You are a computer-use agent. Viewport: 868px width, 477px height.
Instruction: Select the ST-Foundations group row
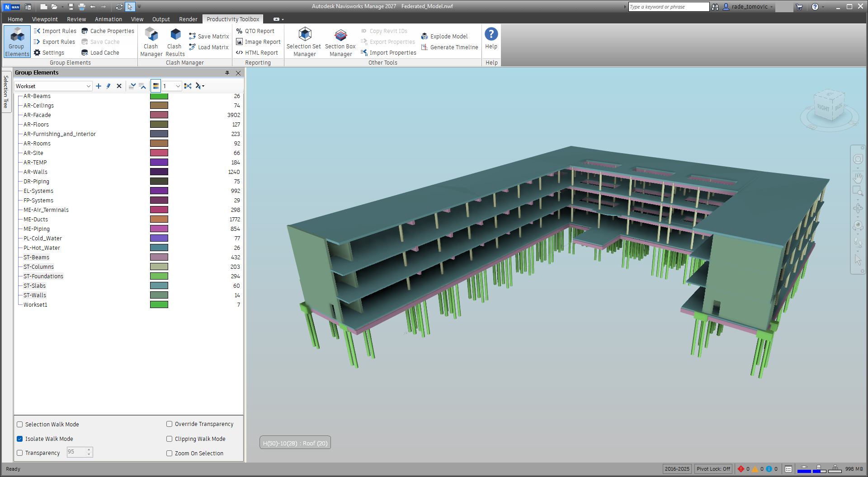pos(129,276)
